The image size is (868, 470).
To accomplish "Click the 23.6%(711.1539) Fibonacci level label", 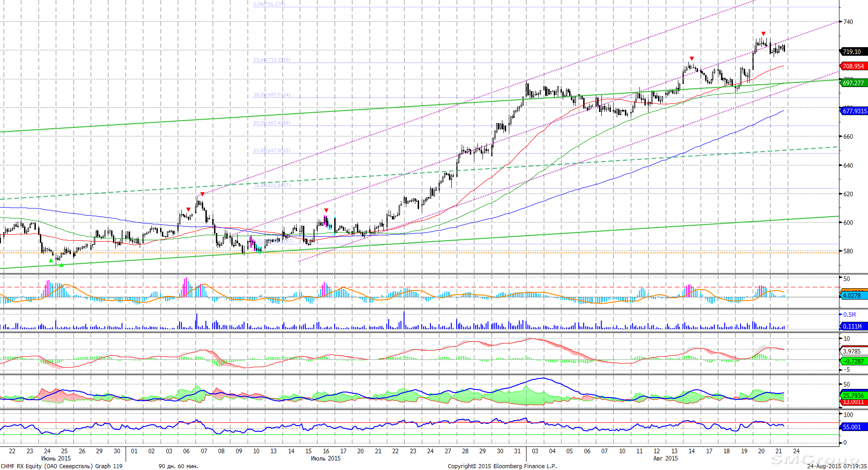I will [272, 60].
